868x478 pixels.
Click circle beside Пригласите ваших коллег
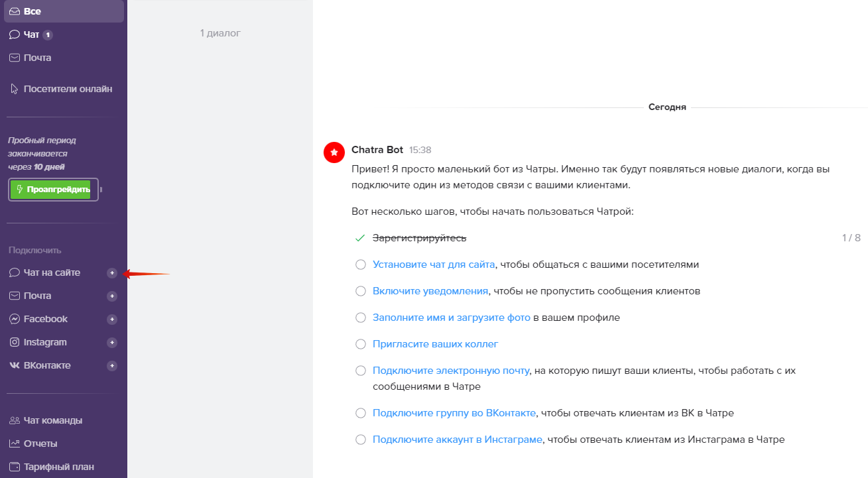pos(361,344)
